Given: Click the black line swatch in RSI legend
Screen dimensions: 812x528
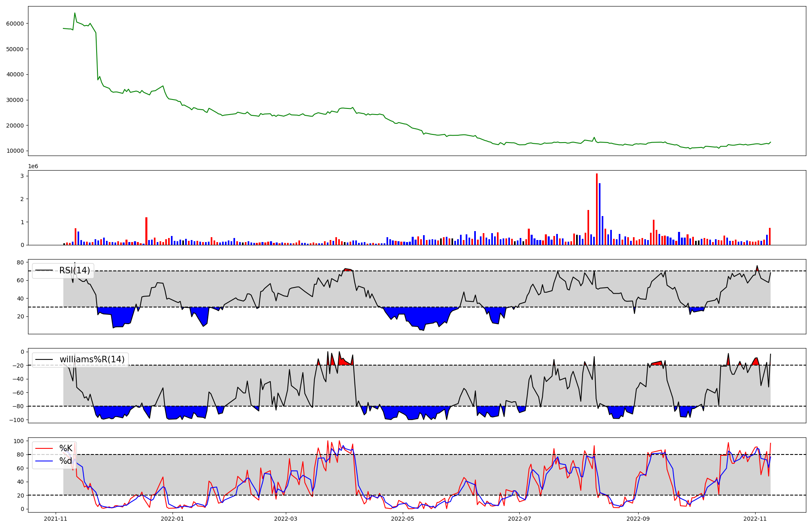Looking at the screenshot, I should 44,270.
